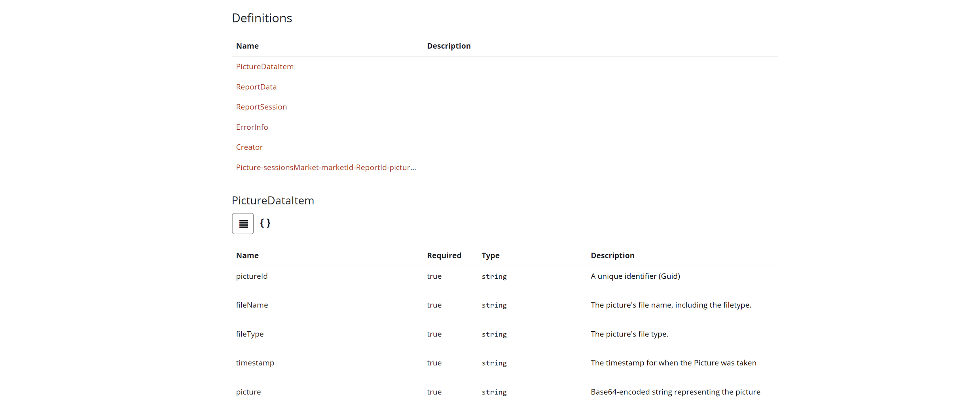Open the ReportData definition link
Screen dimensions: 980x408
256,87
